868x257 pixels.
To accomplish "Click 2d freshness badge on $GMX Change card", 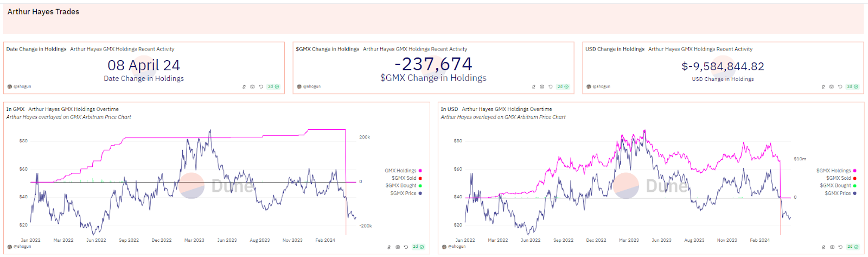I will click(563, 86).
